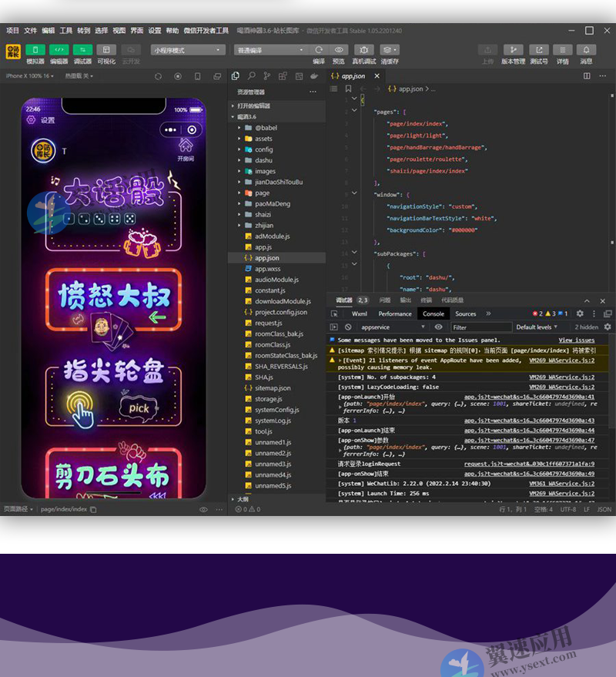The height and width of the screenshot is (677, 616).
Task: Click the simulator refresh icon
Action: (x=158, y=76)
